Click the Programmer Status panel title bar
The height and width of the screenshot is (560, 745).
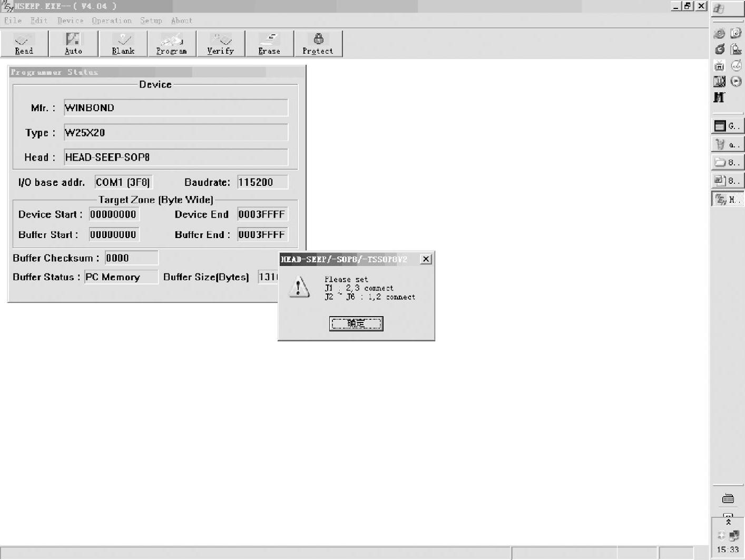[x=156, y=72]
